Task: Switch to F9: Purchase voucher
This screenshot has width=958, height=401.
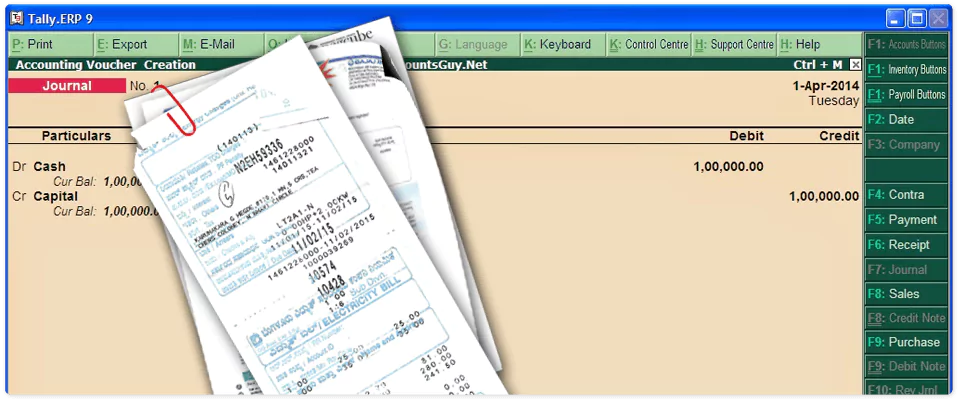Action: 906,342
